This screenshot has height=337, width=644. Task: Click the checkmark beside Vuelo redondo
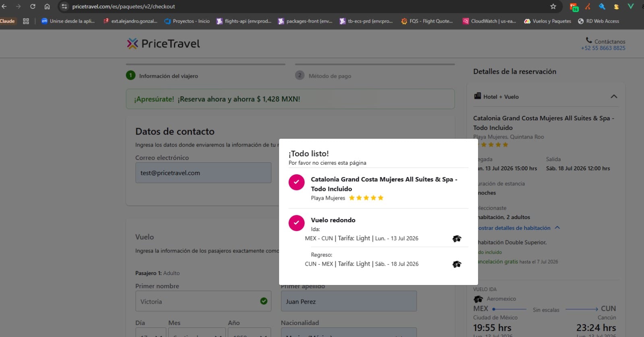297,223
